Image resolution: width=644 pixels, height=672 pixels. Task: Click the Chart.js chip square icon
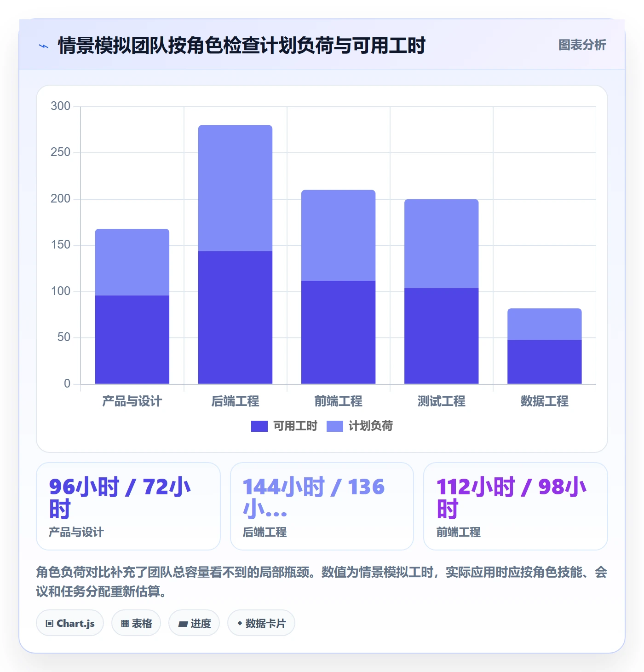tap(50, 624)
